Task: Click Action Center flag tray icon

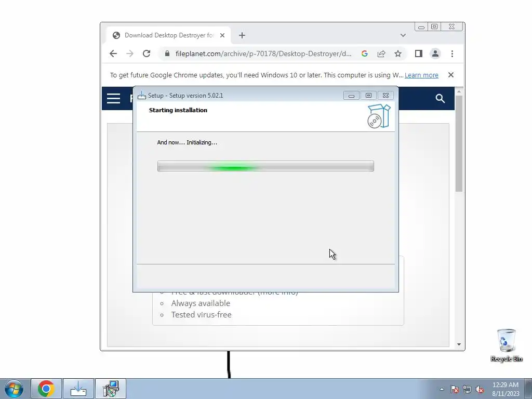Action: point(455,389)
